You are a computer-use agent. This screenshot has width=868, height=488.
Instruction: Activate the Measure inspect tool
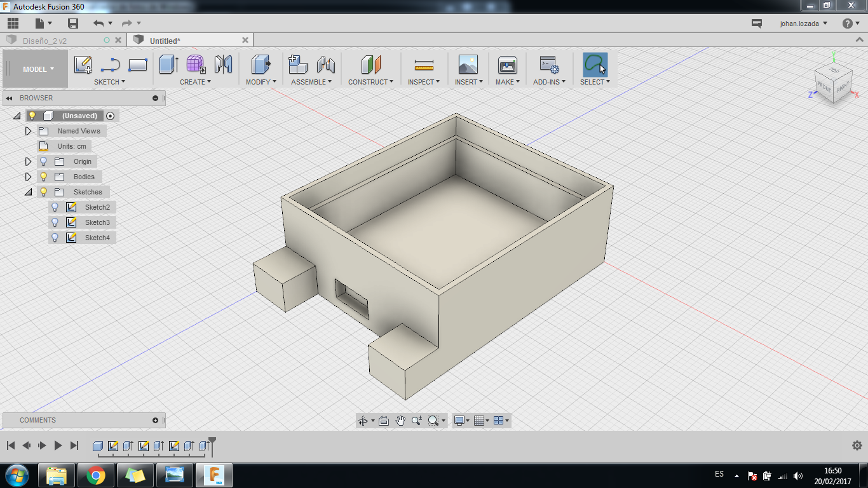coord(423,65)
